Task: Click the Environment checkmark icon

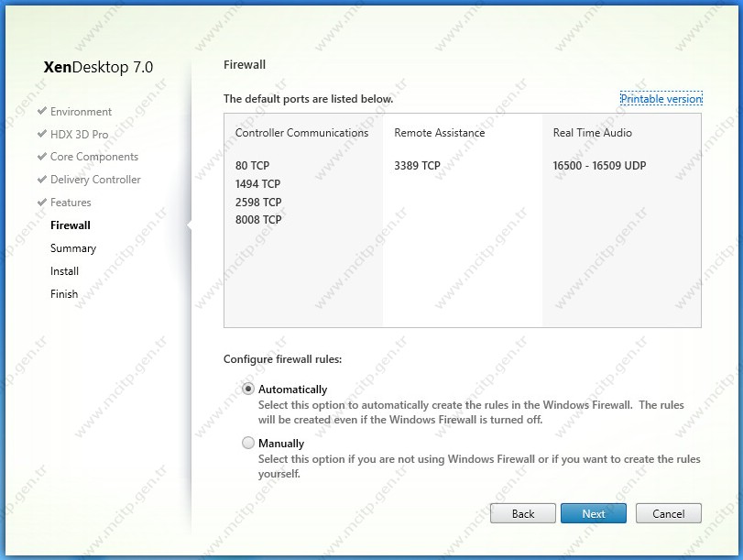Action: point(42,111)
